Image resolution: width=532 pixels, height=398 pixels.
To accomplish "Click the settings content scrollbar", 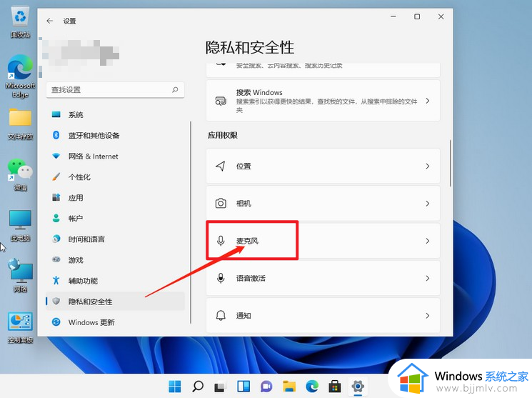I will pyautogui.click(x=450, y=163).
